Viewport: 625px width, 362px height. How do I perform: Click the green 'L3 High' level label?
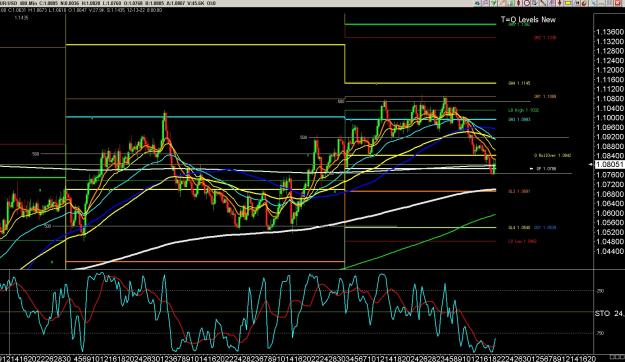[x=524, y=110]
